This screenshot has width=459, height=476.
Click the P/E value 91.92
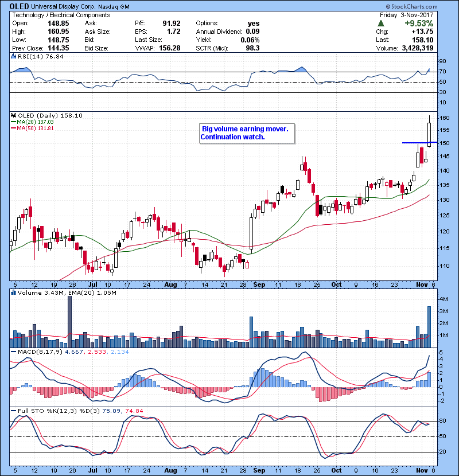coord(172,24)
